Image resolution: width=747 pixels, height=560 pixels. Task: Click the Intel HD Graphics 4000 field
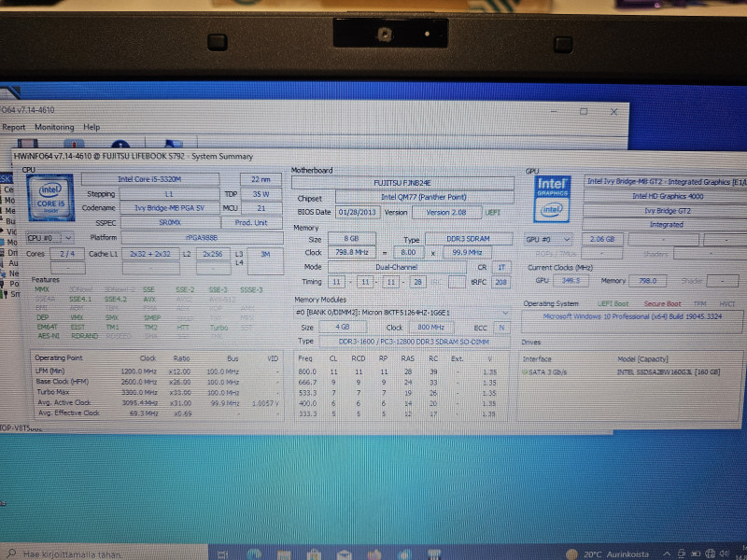click(667, 196)
